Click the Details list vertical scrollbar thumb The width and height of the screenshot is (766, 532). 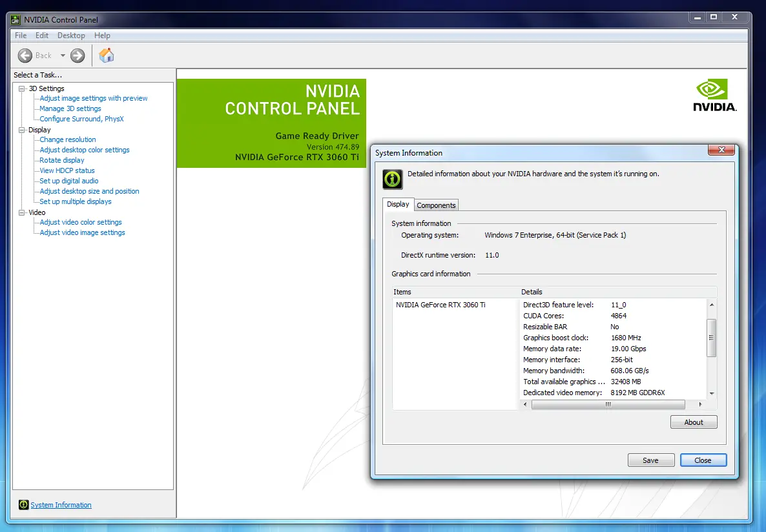(x=711, y=338)
